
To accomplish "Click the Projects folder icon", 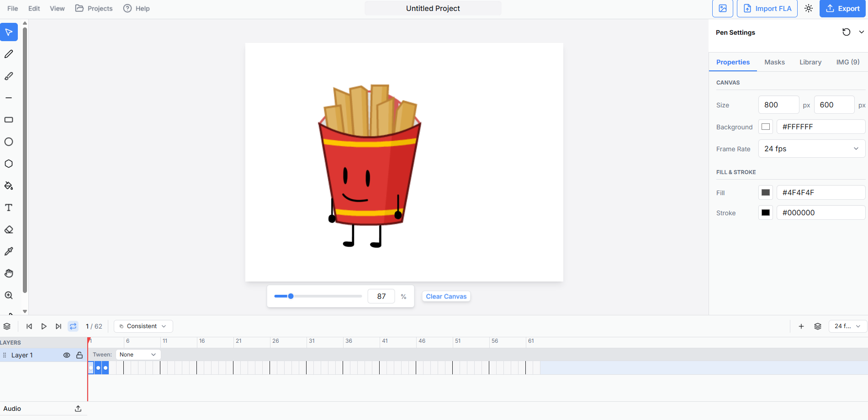I will (x=79, y=8).
